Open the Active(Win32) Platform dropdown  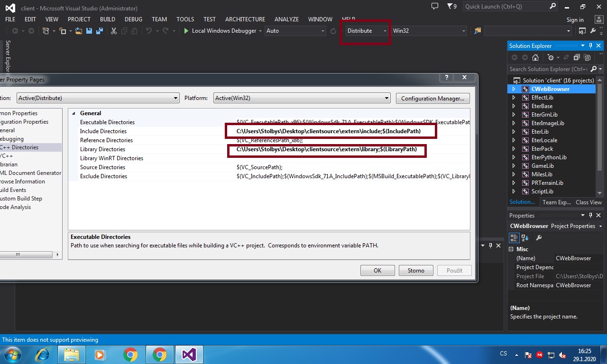coord(302,98)
